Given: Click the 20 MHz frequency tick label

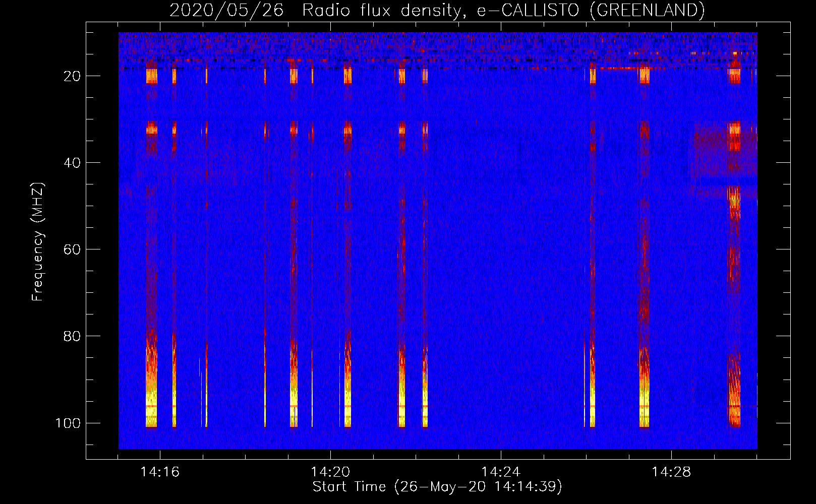Looking at the screenshot, I should click(x=72, y=76).
